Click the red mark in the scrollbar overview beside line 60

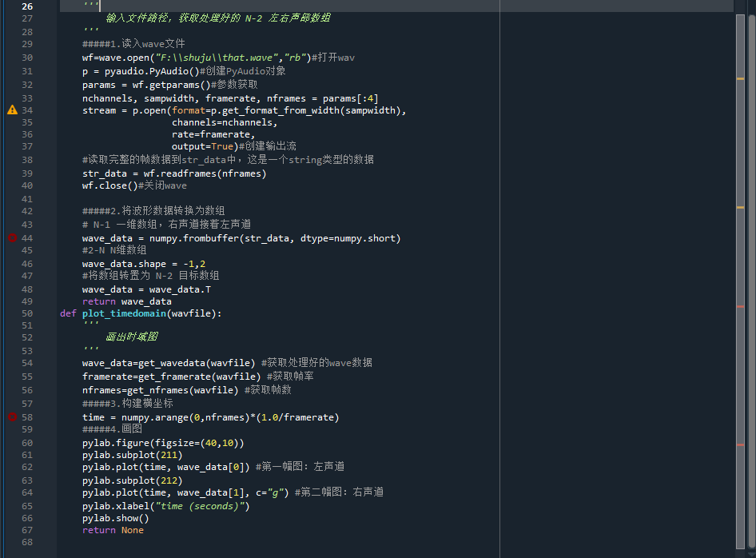741,444
